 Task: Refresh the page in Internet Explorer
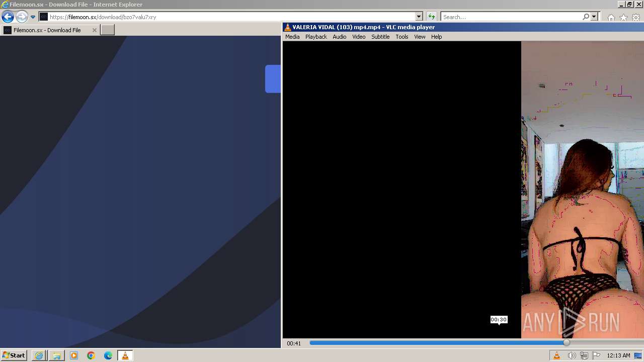pyautogui.click(x=431, y=17)
